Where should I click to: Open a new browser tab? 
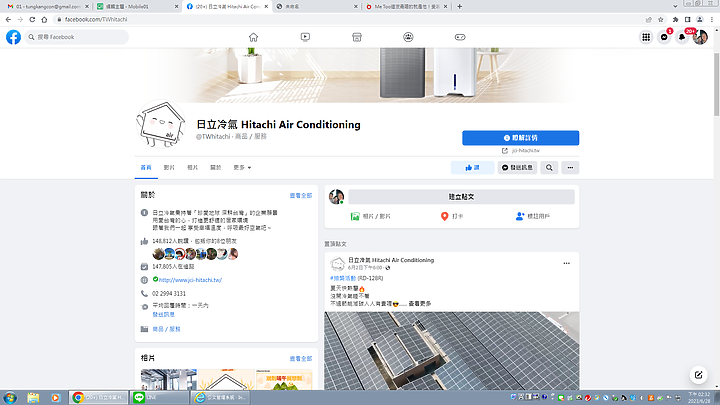[x=460, y=6]
